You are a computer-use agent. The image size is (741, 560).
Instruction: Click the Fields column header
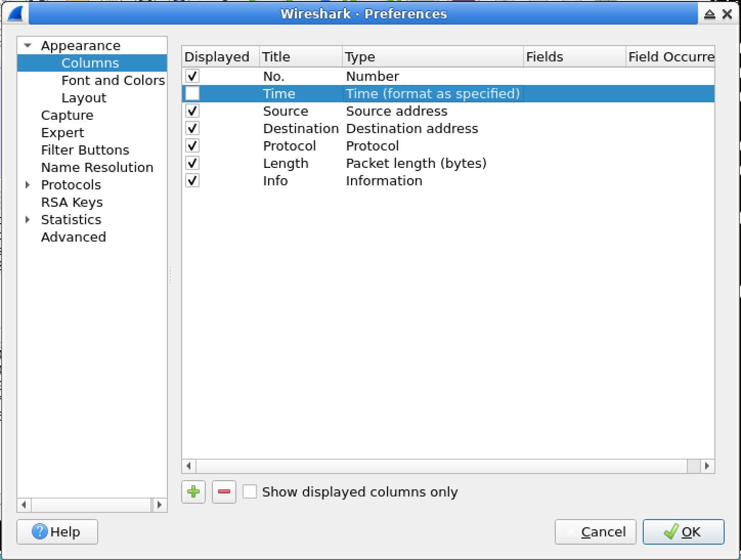(x=575, y=57)
